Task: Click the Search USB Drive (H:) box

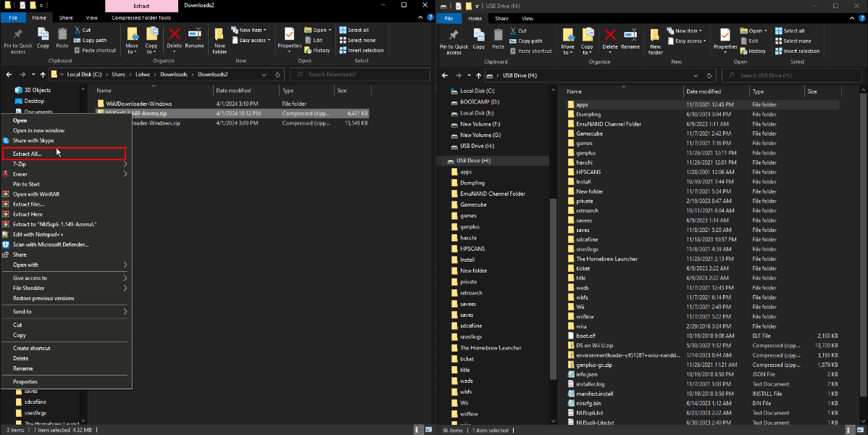Action: [790, 74]
